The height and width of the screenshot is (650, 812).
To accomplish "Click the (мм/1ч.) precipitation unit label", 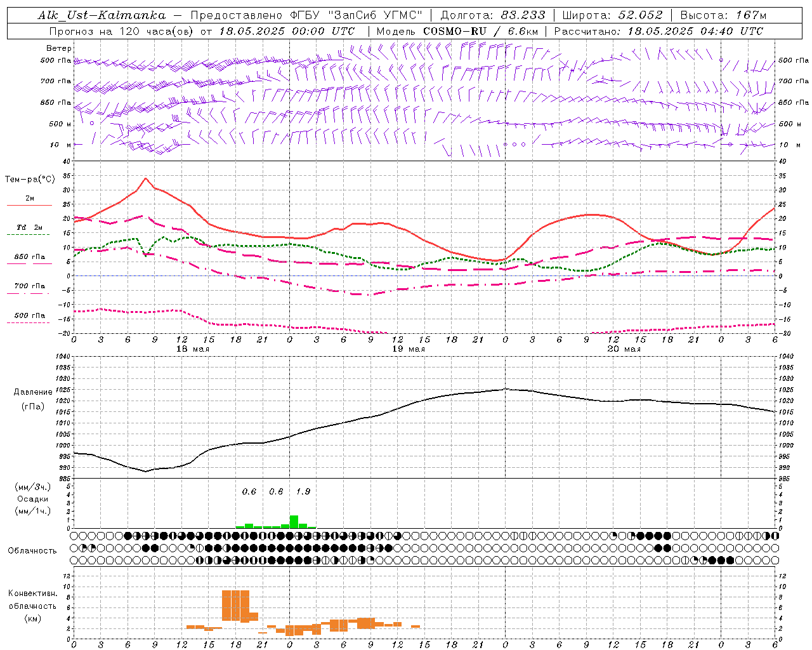I will 32,511.
